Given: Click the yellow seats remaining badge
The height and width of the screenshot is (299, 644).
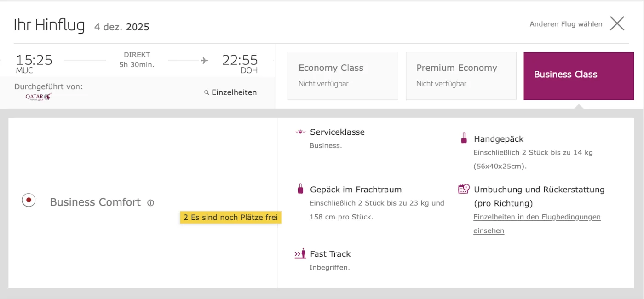Looking at the screenshot, I should (230, 218).
